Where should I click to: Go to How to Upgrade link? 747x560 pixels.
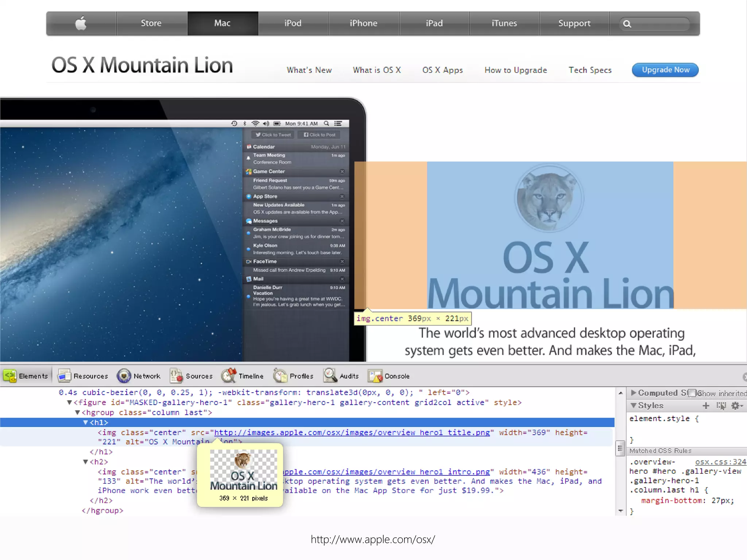[516, 70]
